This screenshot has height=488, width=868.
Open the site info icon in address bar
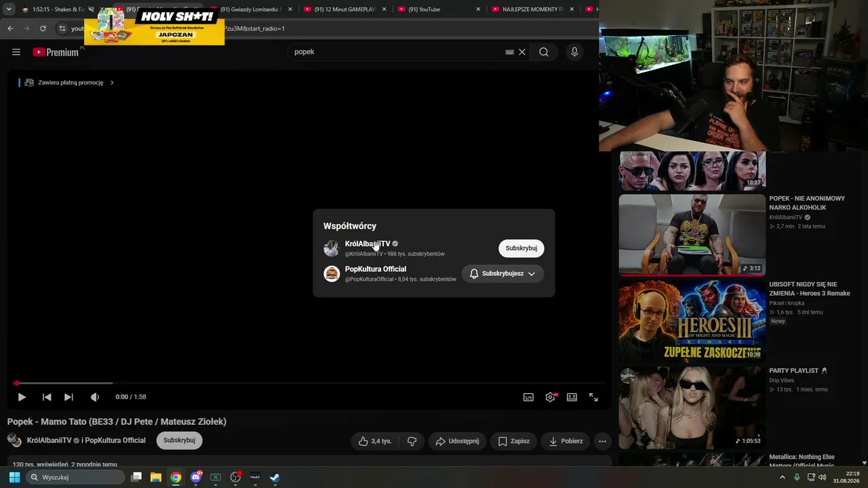click(62, 28)
